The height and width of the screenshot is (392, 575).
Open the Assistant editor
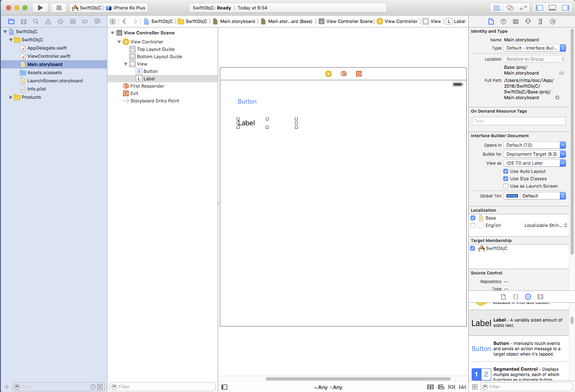pyautogui.click(x=510, y=8)
